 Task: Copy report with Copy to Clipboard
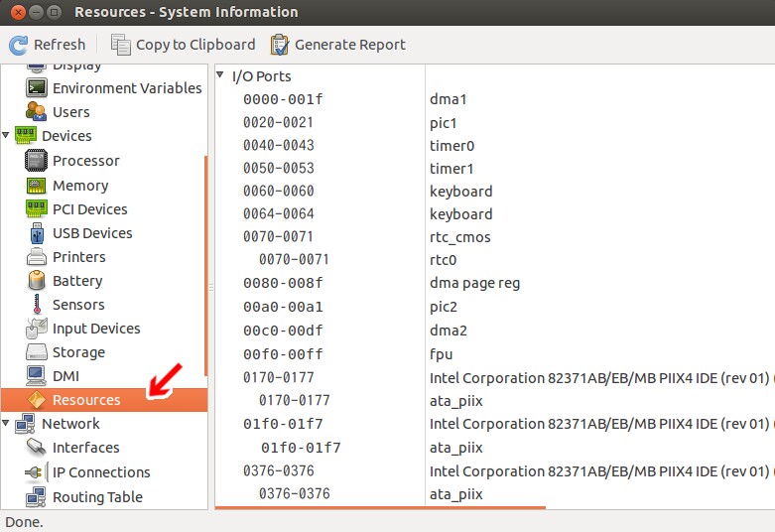(x=183, y=45)
